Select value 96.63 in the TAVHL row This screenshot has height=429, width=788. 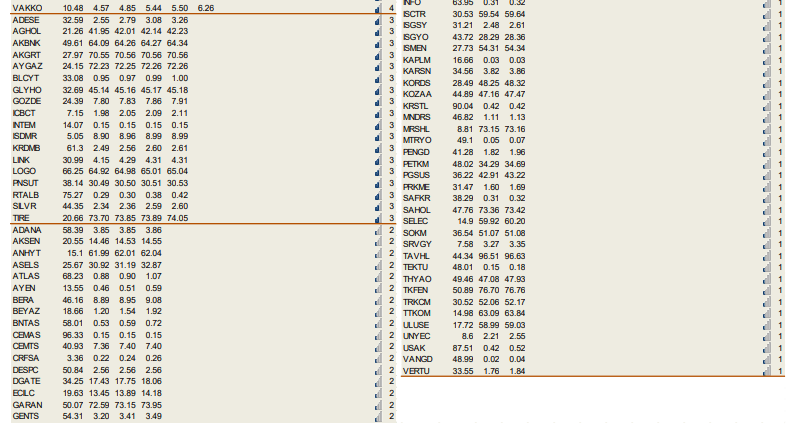click(x=515, y=257)
